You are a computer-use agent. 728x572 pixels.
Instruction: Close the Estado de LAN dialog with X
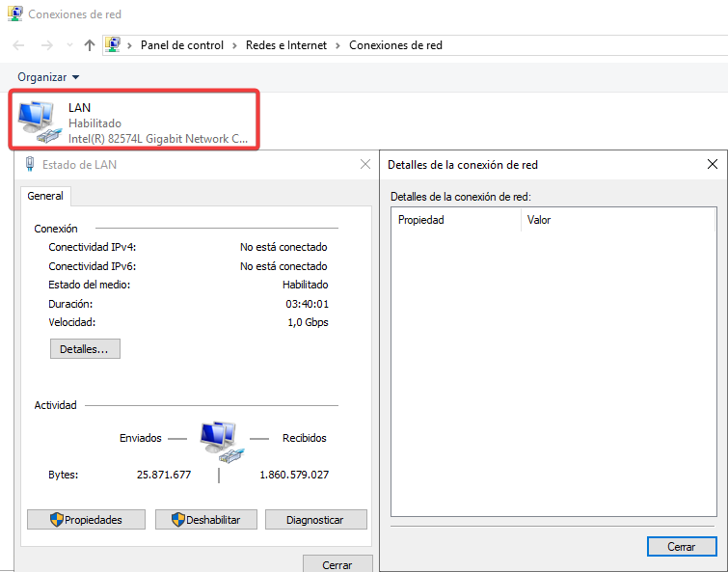[x=365, y=164]
